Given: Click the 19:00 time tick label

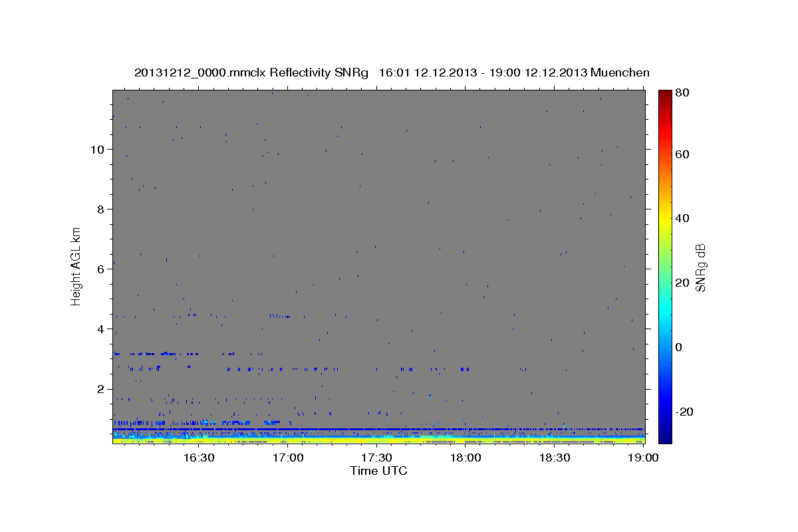Looking at the screenshot, I should point(644,458).
